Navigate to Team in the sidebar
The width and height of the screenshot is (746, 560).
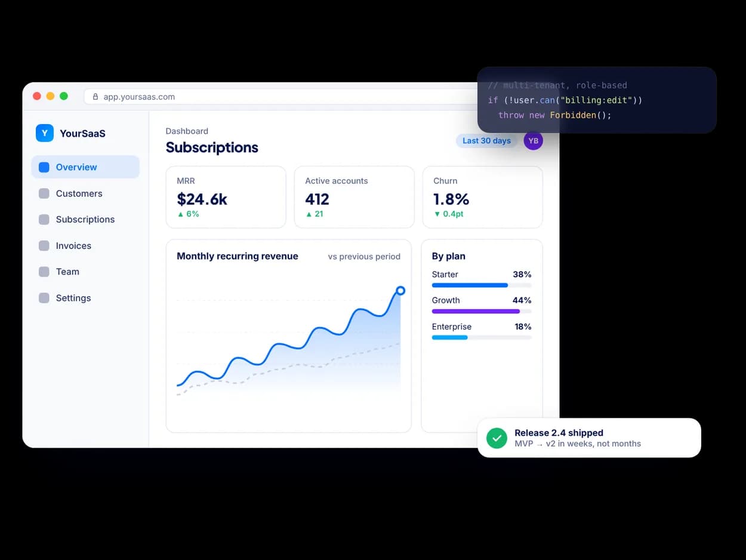point(85,272)
